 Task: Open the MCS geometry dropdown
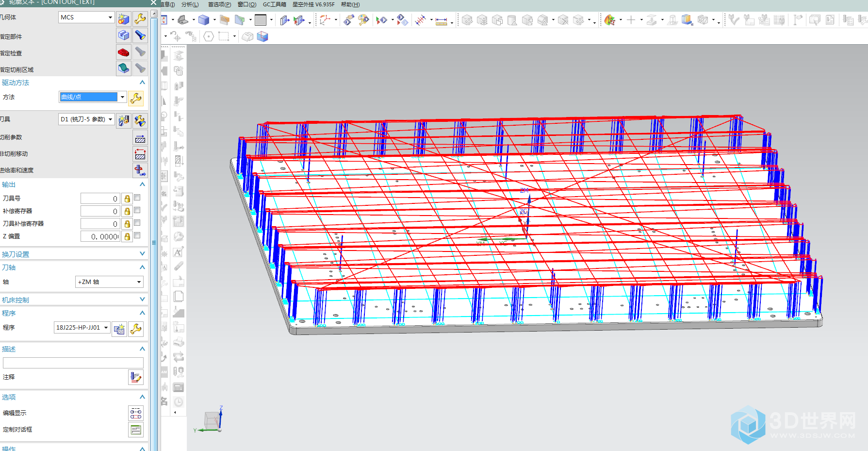[86, 17]
